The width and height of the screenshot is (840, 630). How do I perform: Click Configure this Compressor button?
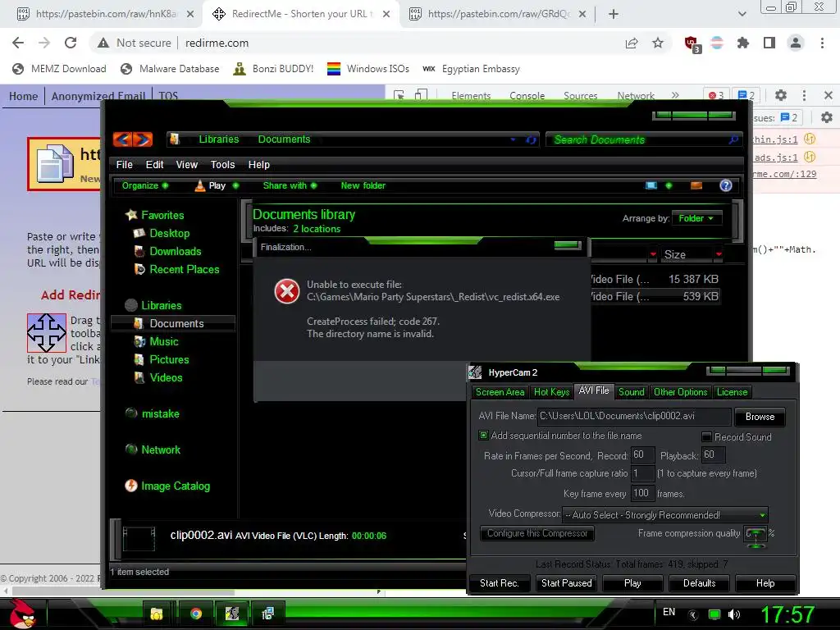coord(537,533)
